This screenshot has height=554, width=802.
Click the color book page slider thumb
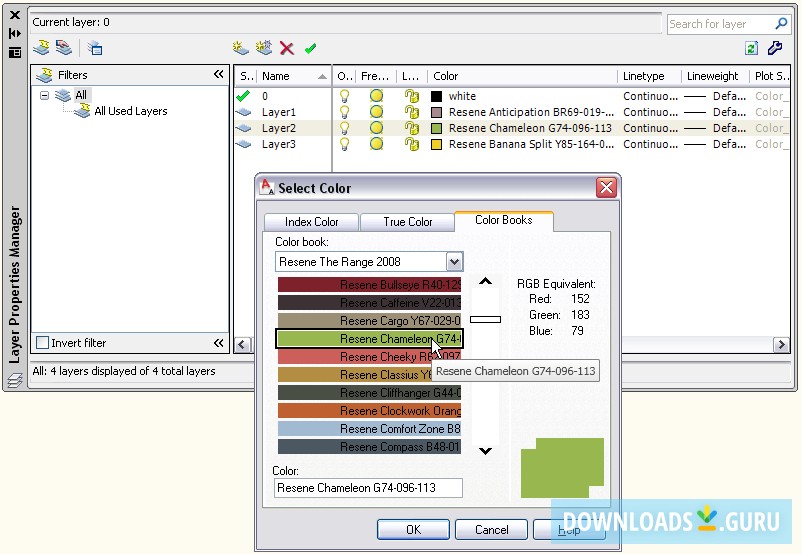(485, 319)
